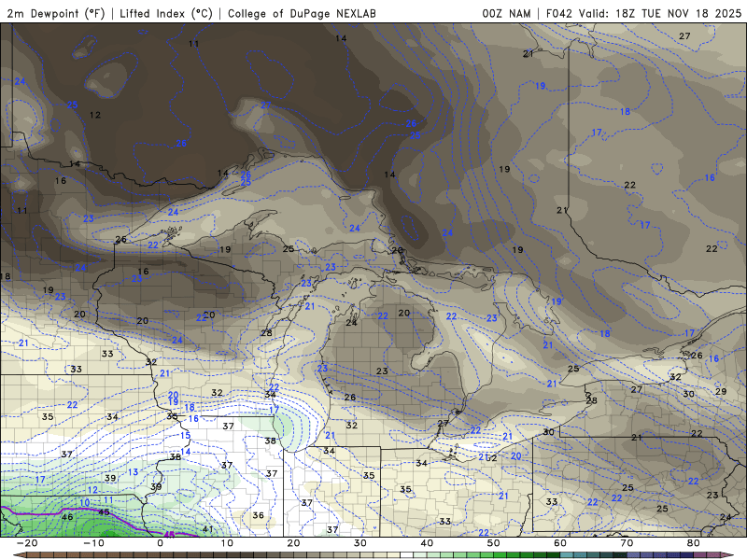Image resolution: width=747 pixels, height=560 pixels.
Task: Click the magenta "45" contour label
Action: (x=169, y=535)
